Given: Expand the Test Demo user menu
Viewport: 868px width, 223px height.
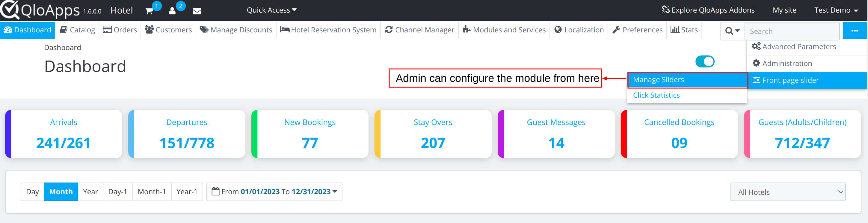Looking at the screenshot, I should coord(836,10).
